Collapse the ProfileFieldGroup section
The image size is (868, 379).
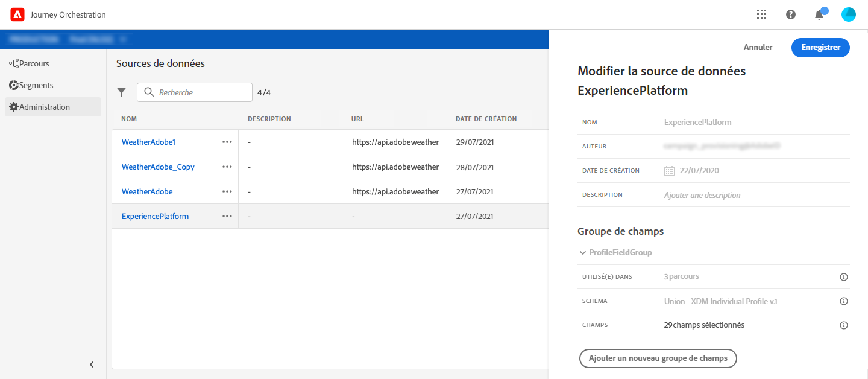click(x=582, y=253)
